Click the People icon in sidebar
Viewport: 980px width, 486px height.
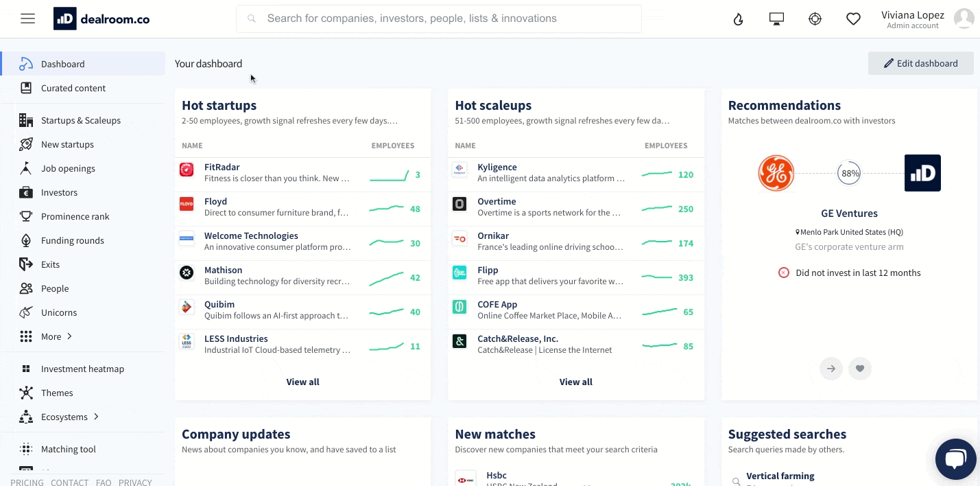coord(26,288)
